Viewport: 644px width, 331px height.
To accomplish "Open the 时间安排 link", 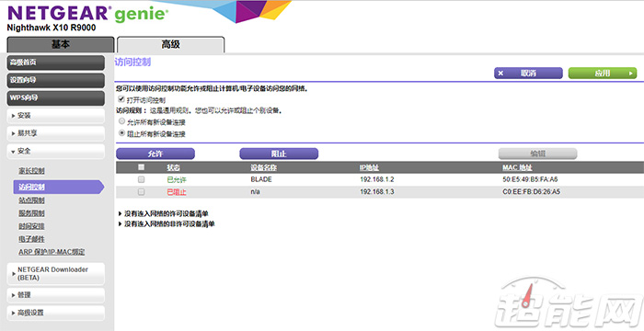I will pyautogui.click(x=31, y=226).
